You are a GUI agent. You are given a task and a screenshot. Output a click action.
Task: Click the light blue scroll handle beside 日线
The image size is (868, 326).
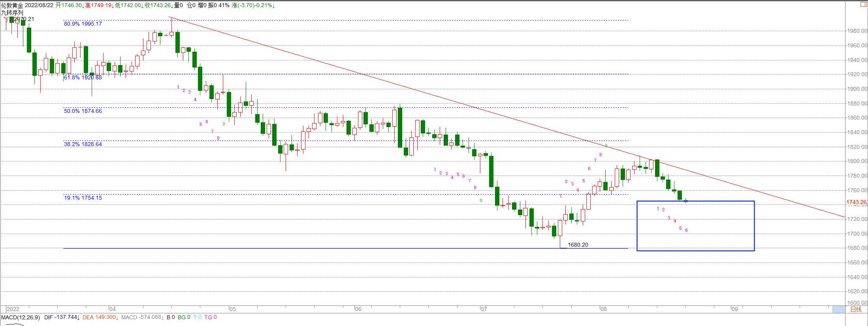(838, 309)
